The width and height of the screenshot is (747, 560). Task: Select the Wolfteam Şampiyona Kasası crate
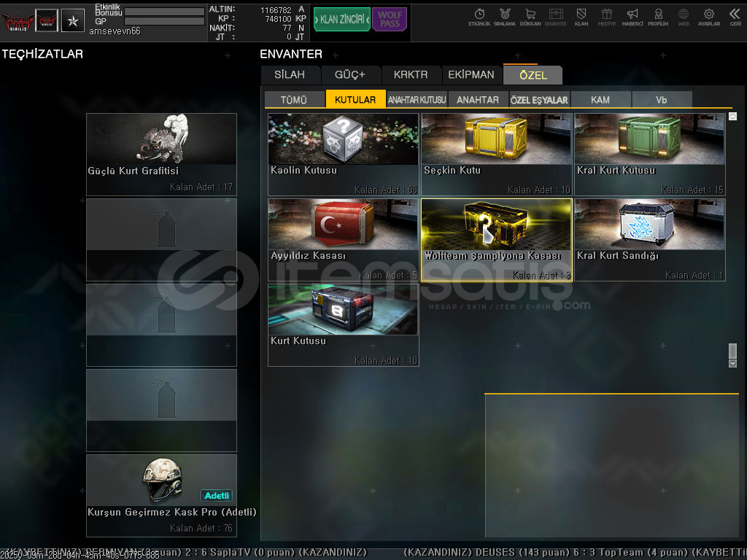497,240
